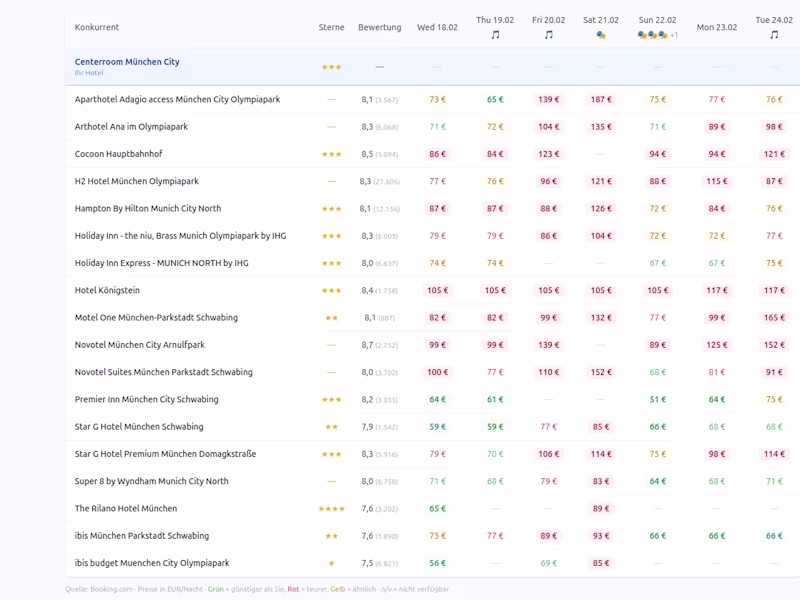Screen dimensions: 800x600
Task: Click the two-star rating of Motel One München-Parkstadt
Action: (x=331, y=317)
